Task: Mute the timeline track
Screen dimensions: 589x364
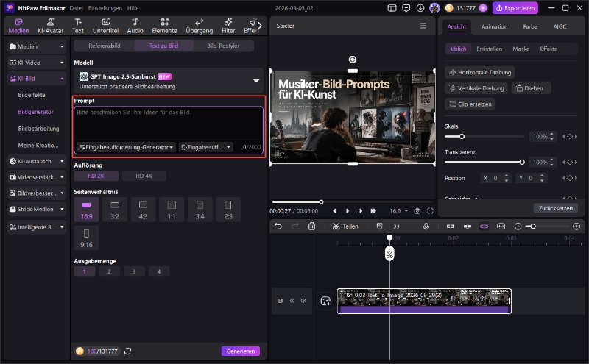Action: [303, 301]
